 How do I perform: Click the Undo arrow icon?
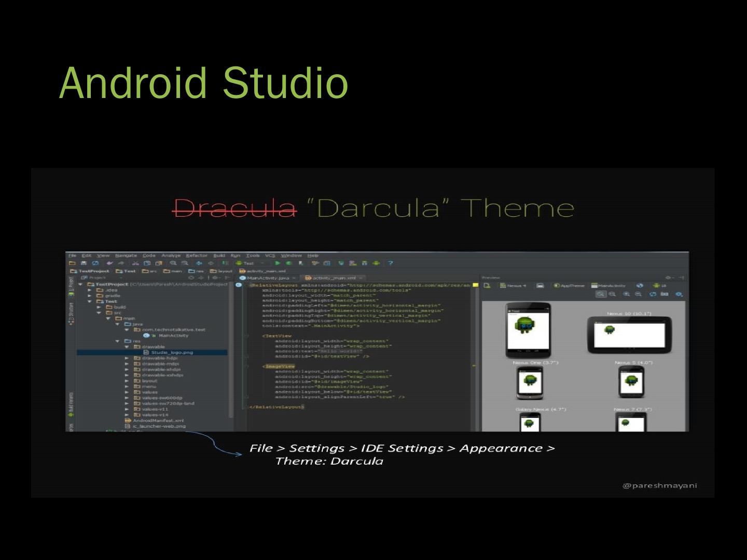click(x=109, y=263)
